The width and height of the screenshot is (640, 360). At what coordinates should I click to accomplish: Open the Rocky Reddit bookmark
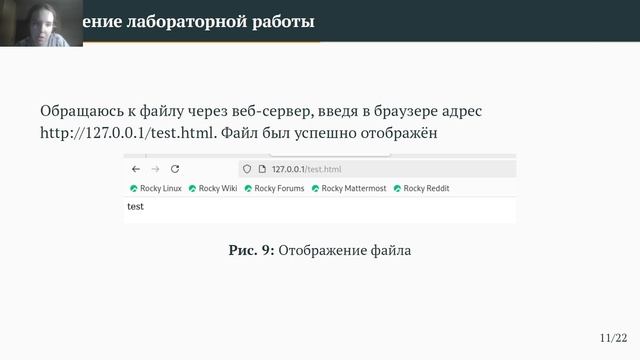422,189
